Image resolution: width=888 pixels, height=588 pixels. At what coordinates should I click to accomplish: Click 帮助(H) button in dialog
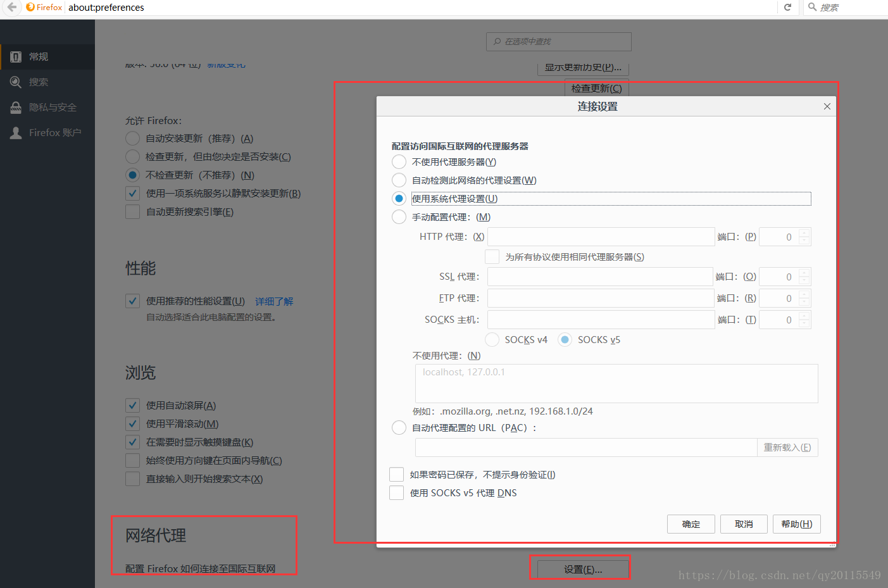[x=797, y=524]
